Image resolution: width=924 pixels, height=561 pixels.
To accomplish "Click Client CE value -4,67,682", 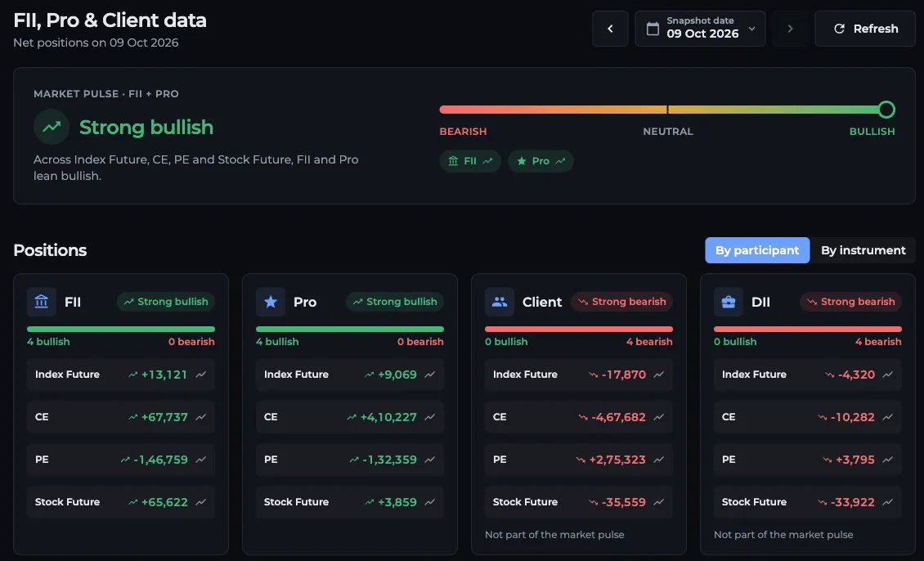I will pyautogui.click(x=619, y=417).
